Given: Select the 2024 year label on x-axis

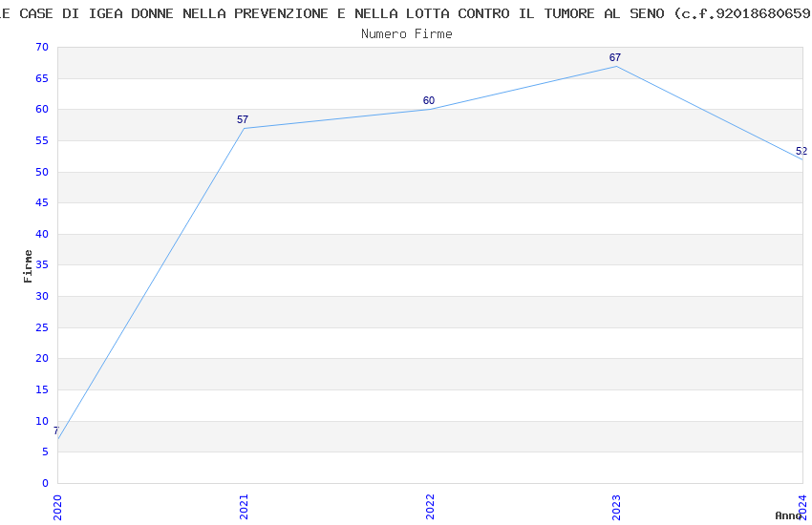Looking at the screenshot, I should click(802, 505).
